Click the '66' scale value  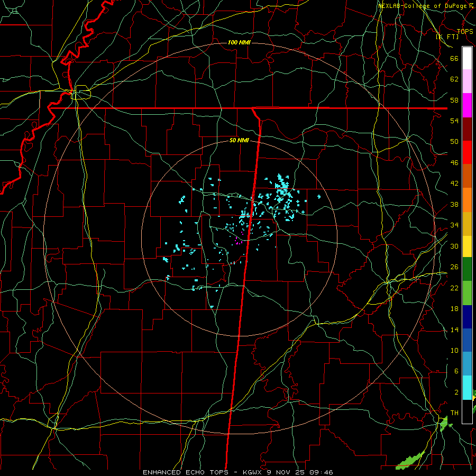click(454, 58)
